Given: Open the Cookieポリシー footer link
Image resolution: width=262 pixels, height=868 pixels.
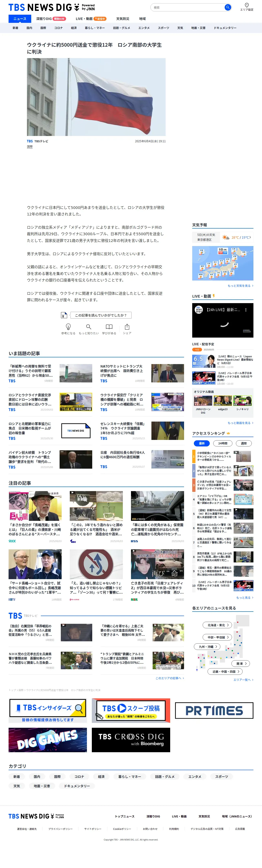Looking at the screenshot, I should click(122, 829).
